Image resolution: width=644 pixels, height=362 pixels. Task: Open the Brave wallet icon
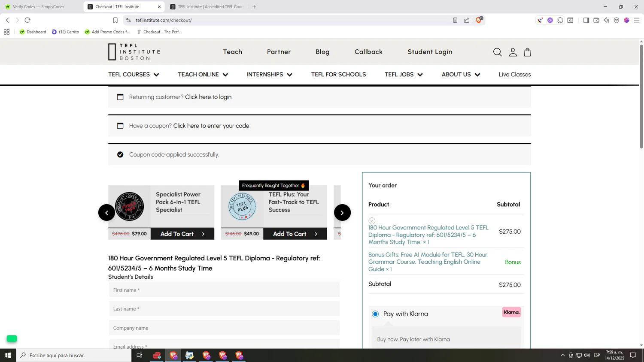click(596, 20)
